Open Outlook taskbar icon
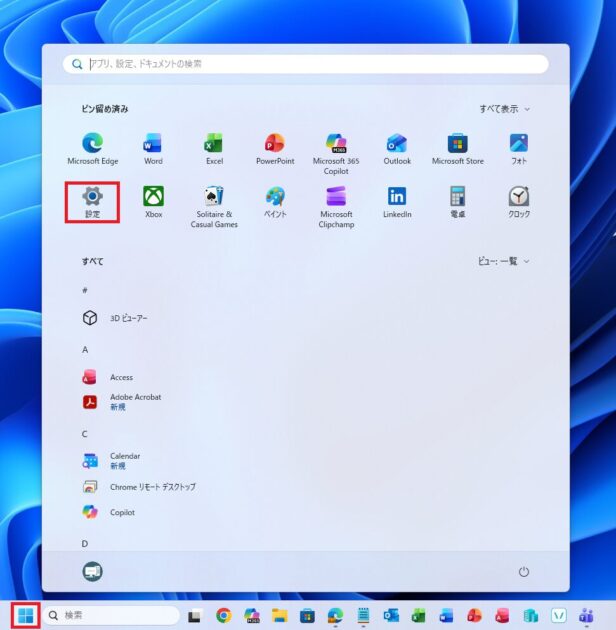616x630 pixels. [x=391, y=615]
